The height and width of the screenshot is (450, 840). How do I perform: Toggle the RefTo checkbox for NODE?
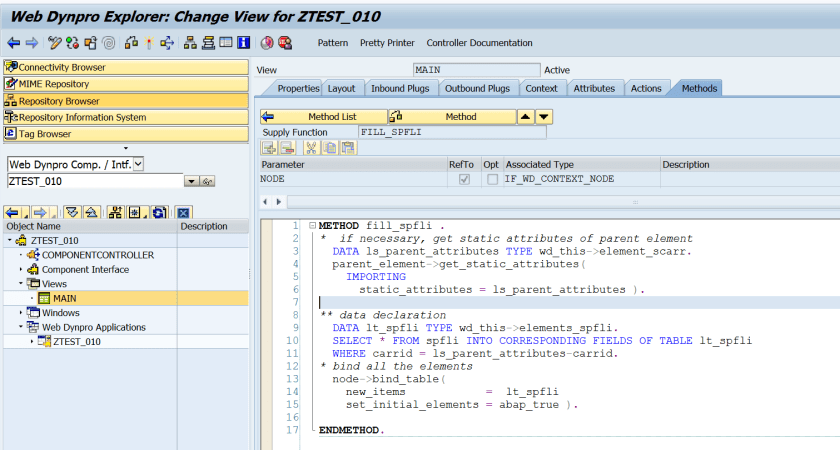pos(464,179)
